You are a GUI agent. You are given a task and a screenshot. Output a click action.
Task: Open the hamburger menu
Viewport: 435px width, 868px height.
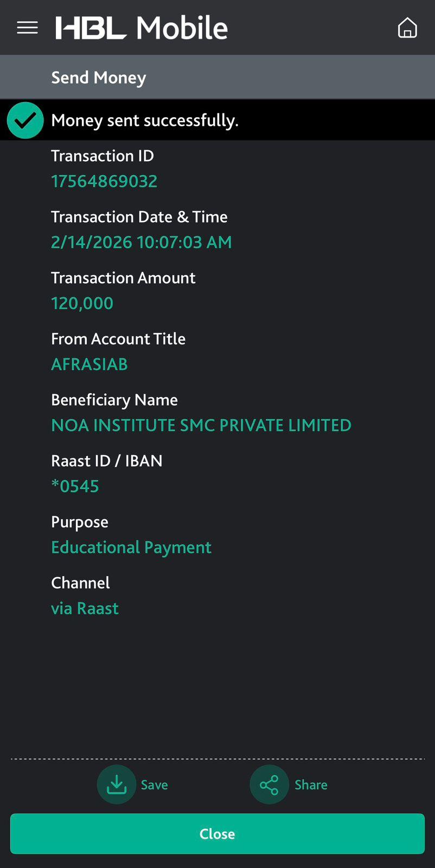click(x=27, y=28)
